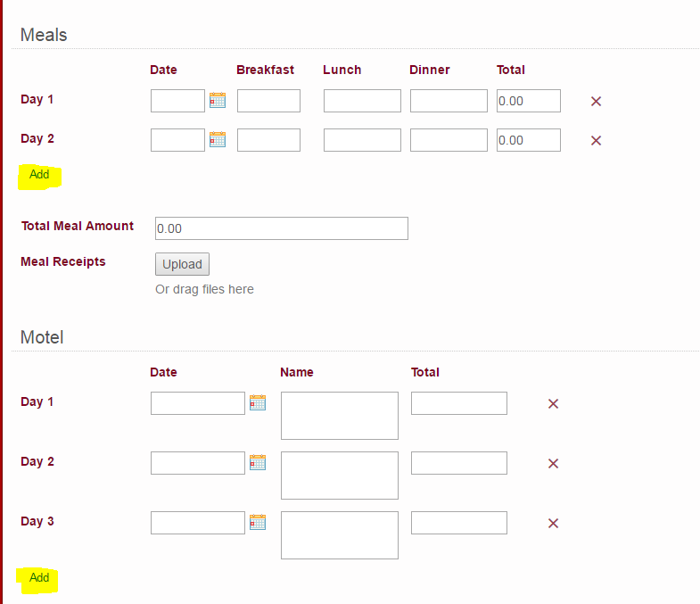
Task: Open calendar picker for Motel Day 2
Action: (x=258, y=462)
